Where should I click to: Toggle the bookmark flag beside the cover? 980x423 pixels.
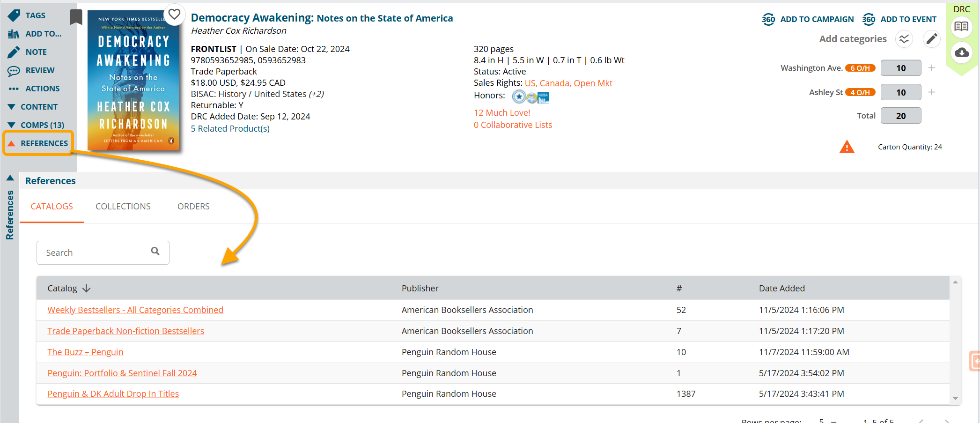(76, 17)
